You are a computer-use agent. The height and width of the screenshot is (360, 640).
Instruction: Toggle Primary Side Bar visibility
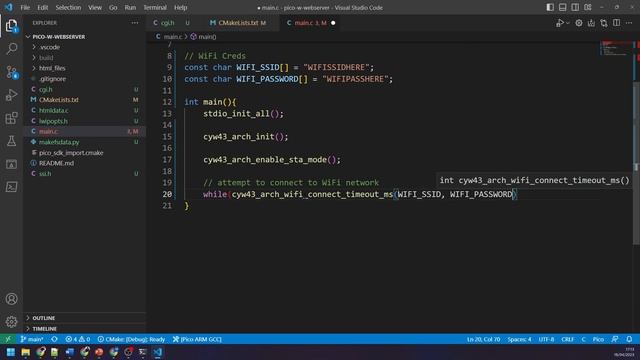pyautogui.click(x=550, y=7)
